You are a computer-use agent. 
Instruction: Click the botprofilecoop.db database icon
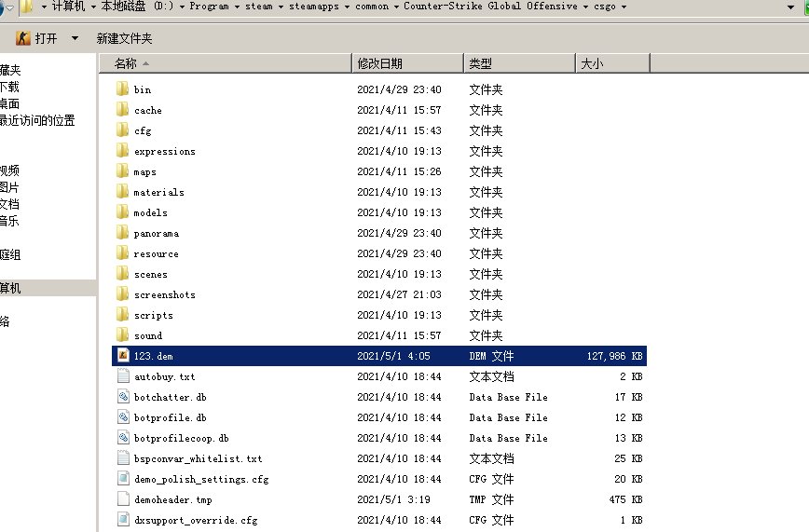123,438
